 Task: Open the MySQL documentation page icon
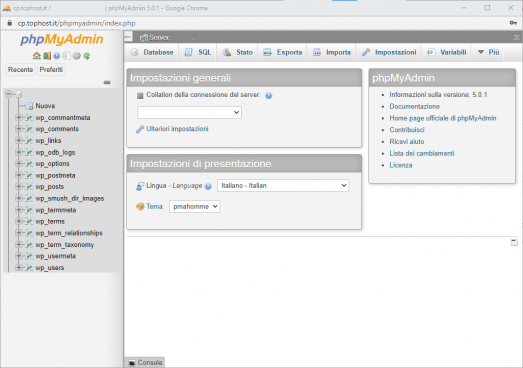pyautogui.click(x=67, y=56)
